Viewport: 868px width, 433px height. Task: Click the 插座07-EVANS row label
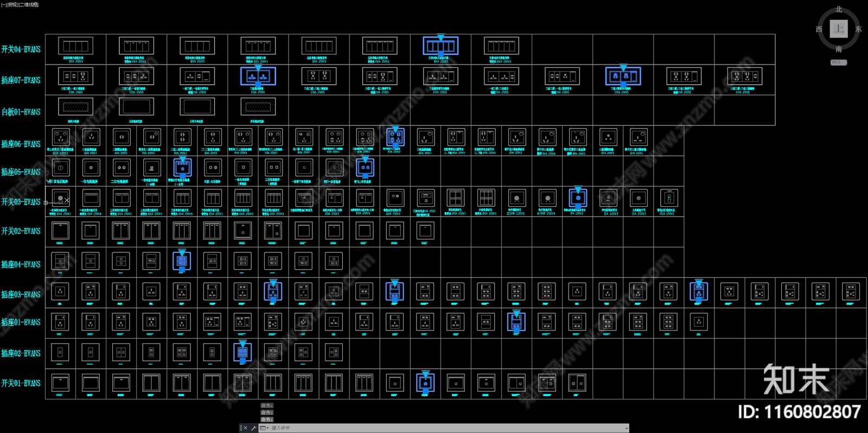coord(21,80)
